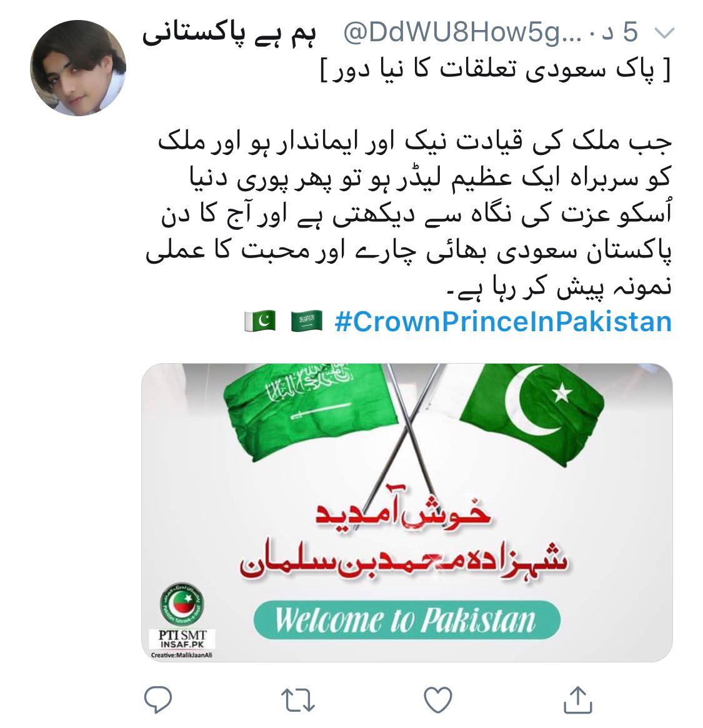Open the author's profile picture
Screen dimensions: 703x728
coord(78,67)
